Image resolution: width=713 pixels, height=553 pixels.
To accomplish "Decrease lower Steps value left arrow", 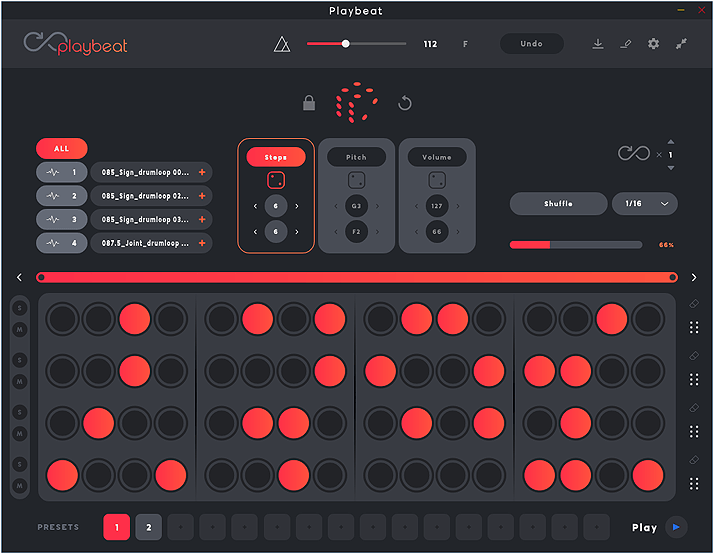I will [255, 232].
